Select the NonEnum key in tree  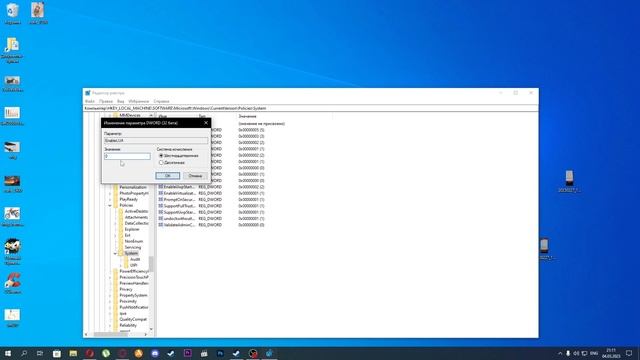click(133, 241)
